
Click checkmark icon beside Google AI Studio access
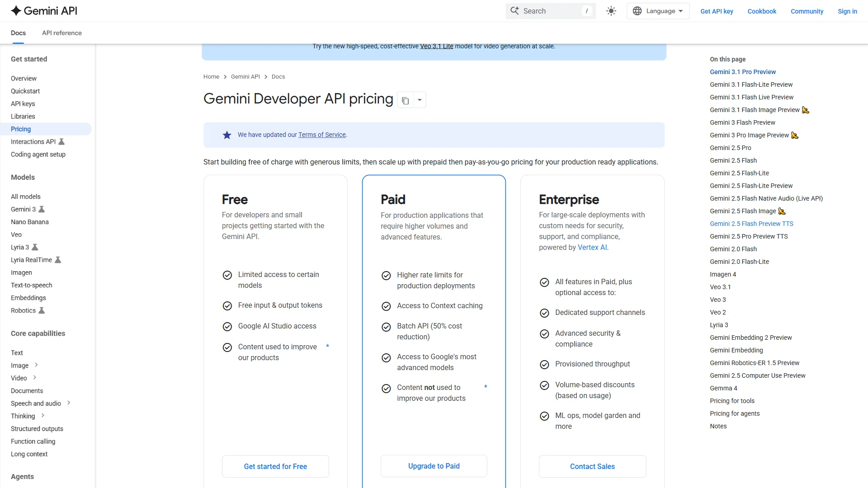point(227,326)
